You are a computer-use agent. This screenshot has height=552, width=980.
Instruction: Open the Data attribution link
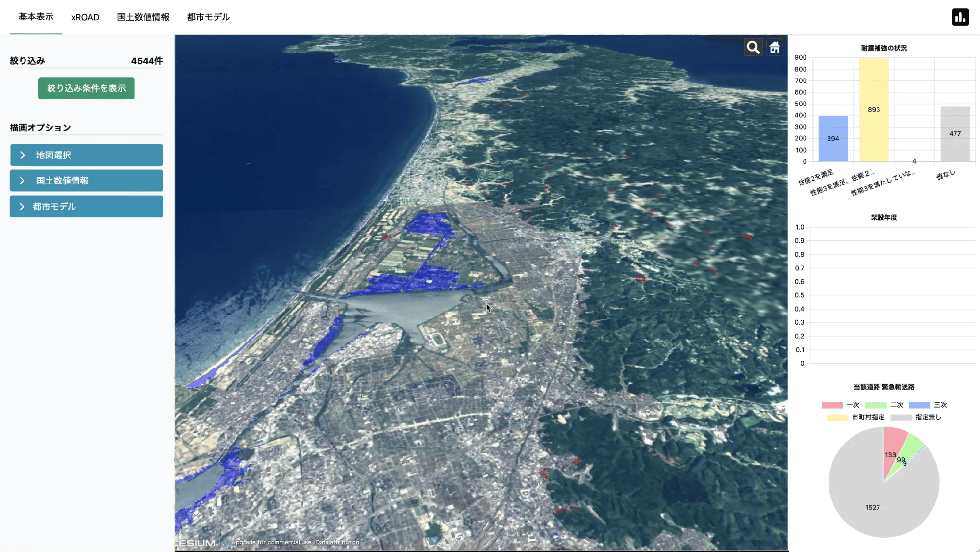(x=337, y=542)
